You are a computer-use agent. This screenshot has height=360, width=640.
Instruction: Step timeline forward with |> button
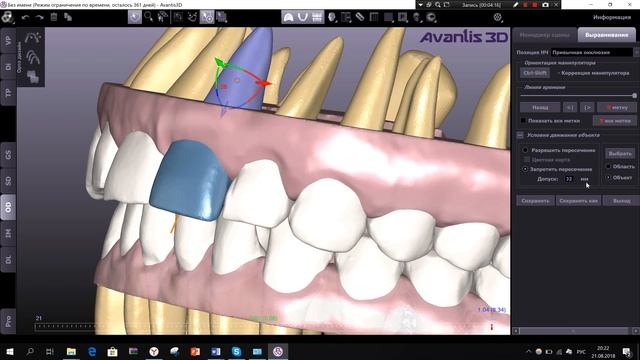[x=587, y=107]
